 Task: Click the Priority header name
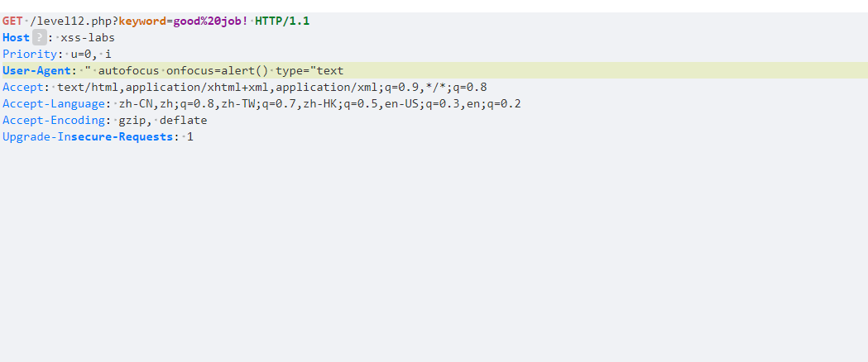29,55
